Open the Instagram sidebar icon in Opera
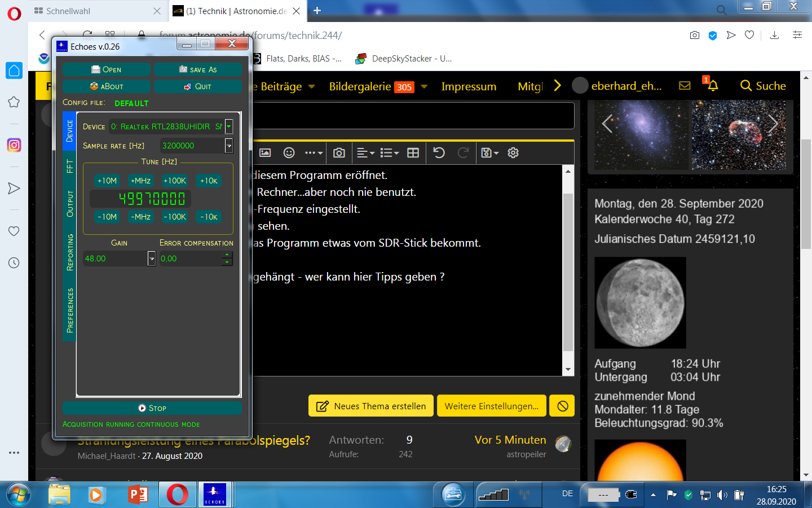812x508 pixels. click(x=14, y=145)
